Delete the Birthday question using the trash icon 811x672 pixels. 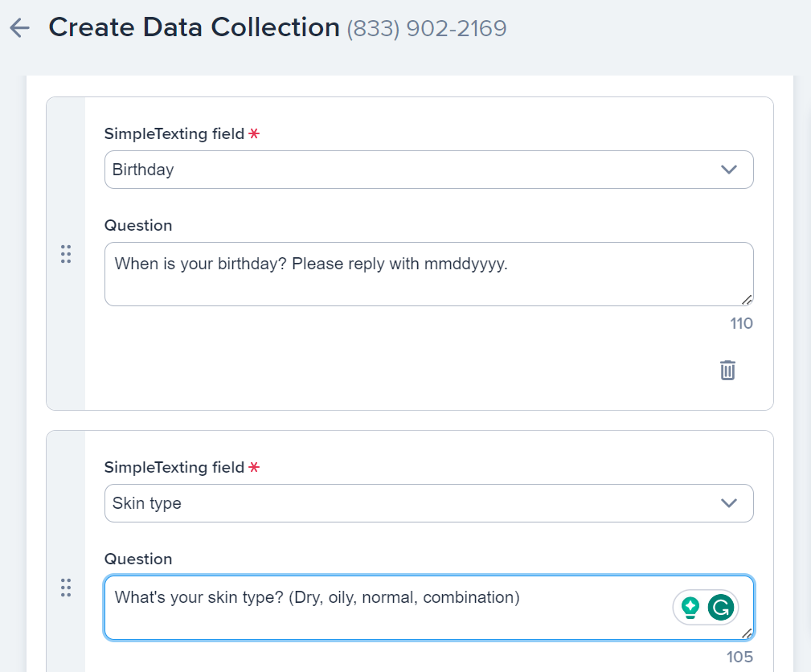(727, 370)
